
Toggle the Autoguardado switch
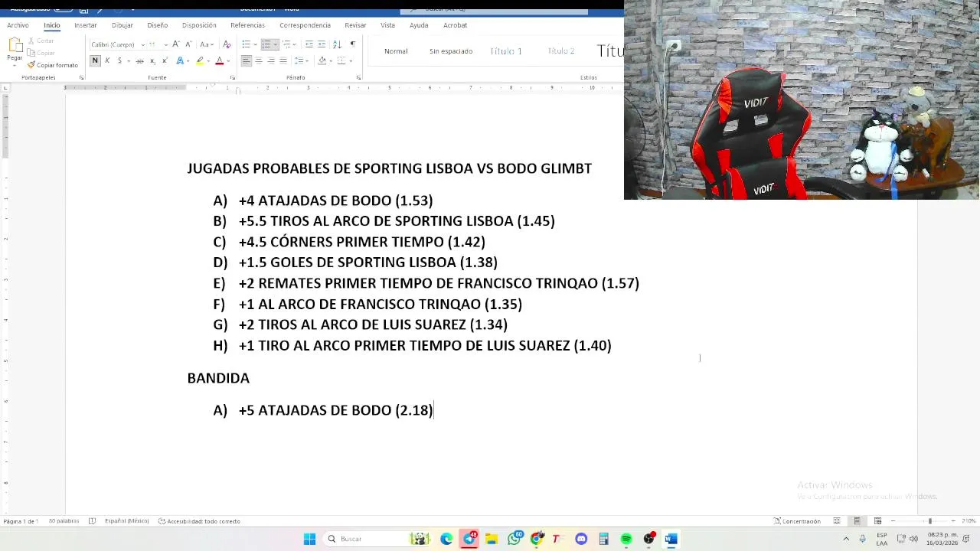(x=64, y=9)
